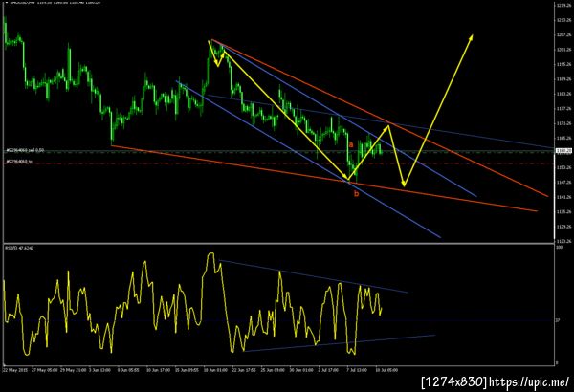Click price level 1195.26 on the axis
Viewport: 574px width, 392px height.
point(564,64)
